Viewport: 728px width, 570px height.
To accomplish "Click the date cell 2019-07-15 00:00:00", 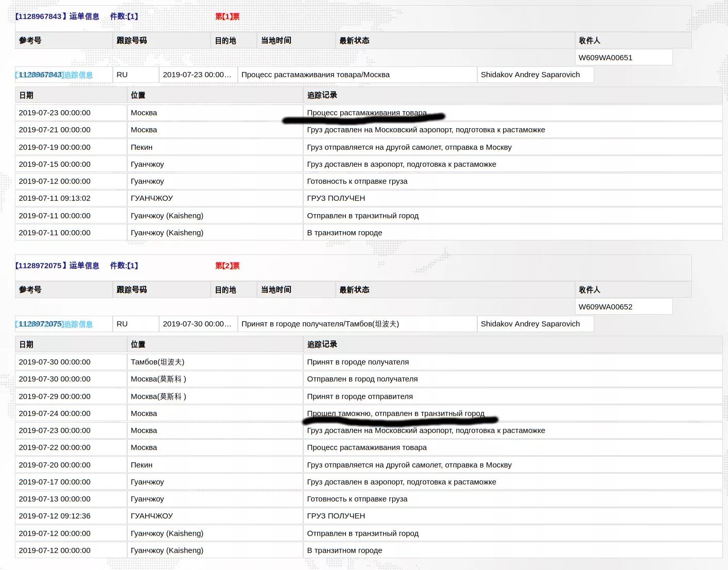I will (x=71, y=164).
